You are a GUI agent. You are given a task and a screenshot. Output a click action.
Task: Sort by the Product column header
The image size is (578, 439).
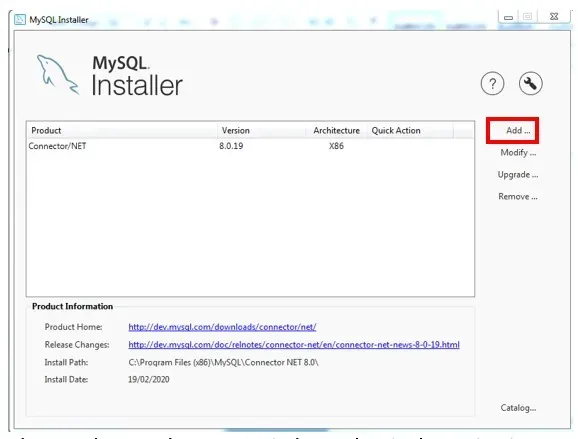point(122,130)
